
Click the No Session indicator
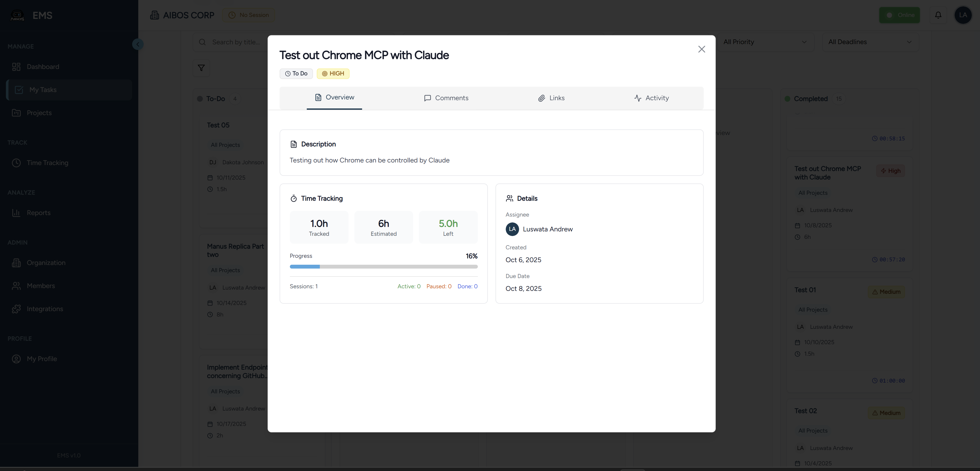point(248,15)
